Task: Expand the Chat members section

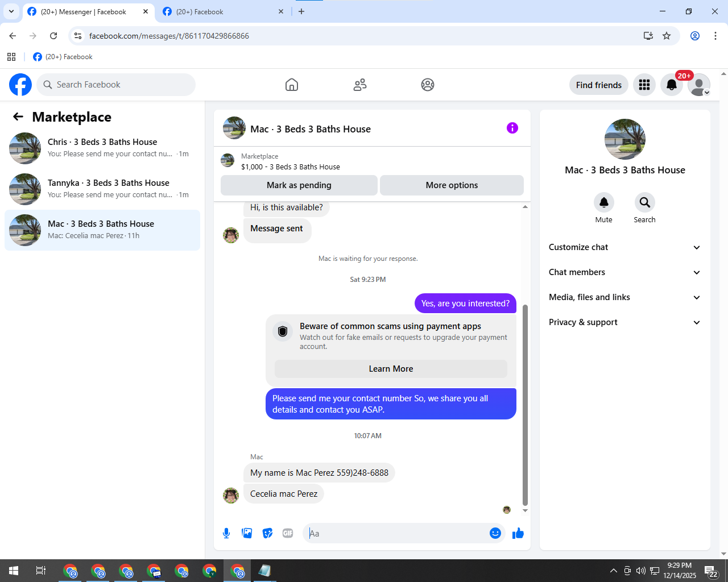Action: click(625, 272)
